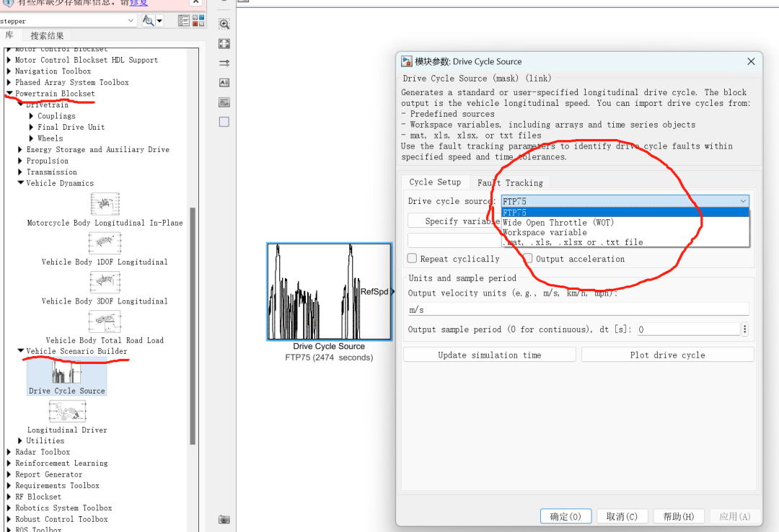
Task: Click the library tree vertical scrollbar
Action: click(193, 325)
